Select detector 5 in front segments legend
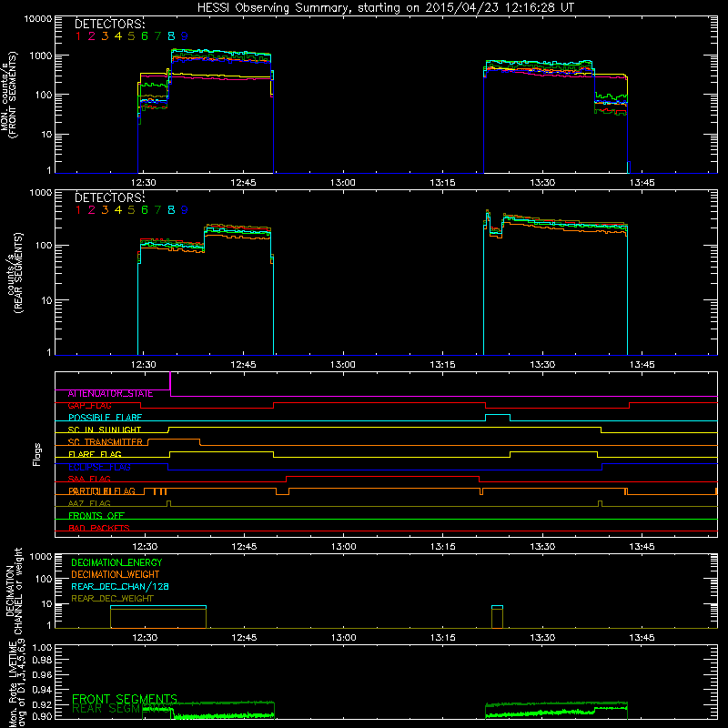Screen dimensions: 728x728 point(131,36)
